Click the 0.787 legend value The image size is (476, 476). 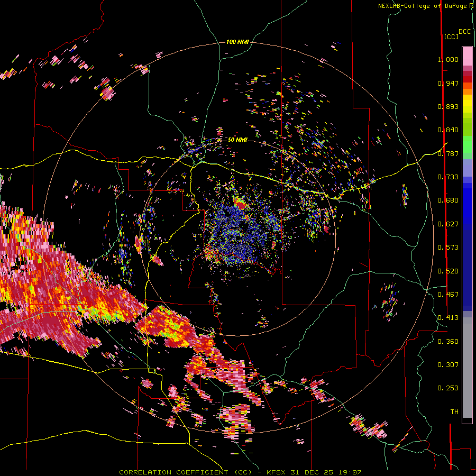click(x=448, y=153)
